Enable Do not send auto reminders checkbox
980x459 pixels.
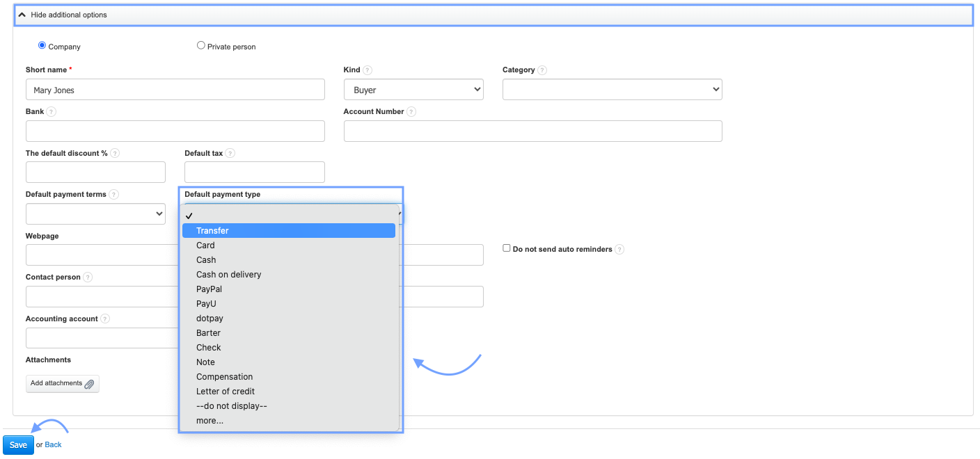point(507,248)
